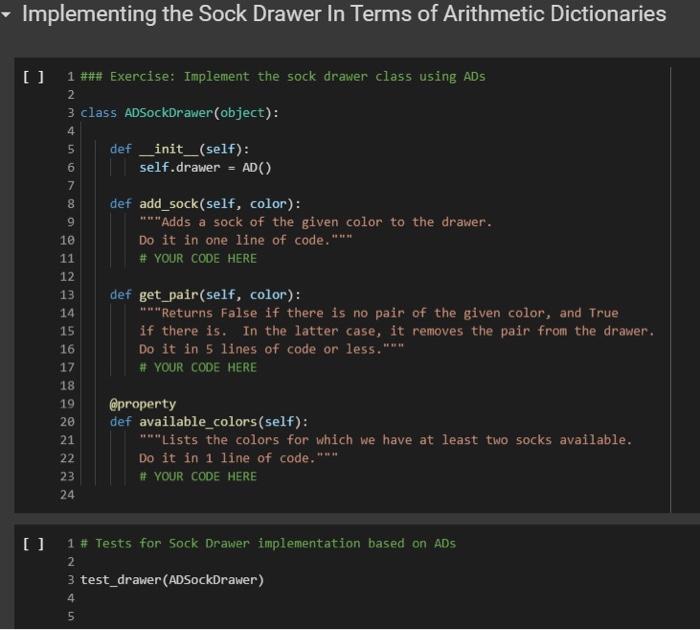
Task: Click 'if there is. In the latter case' line
Action: pyautogui.click(x=397, y=331)
